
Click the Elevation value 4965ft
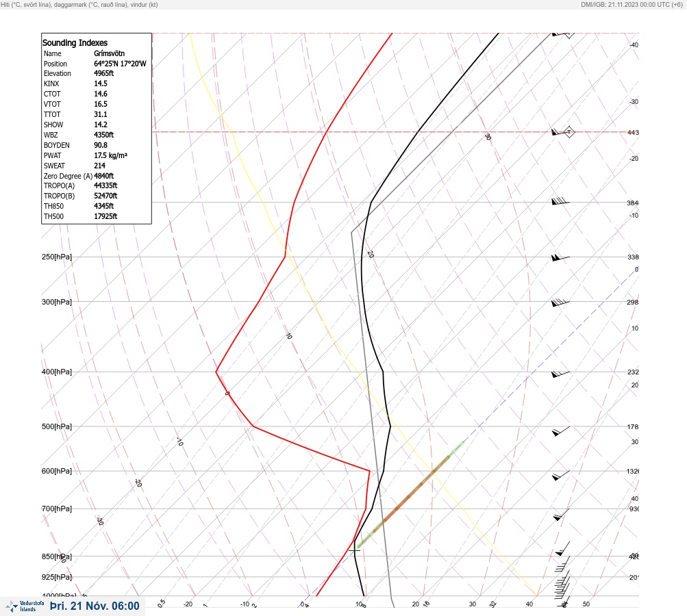coord(104,73)
